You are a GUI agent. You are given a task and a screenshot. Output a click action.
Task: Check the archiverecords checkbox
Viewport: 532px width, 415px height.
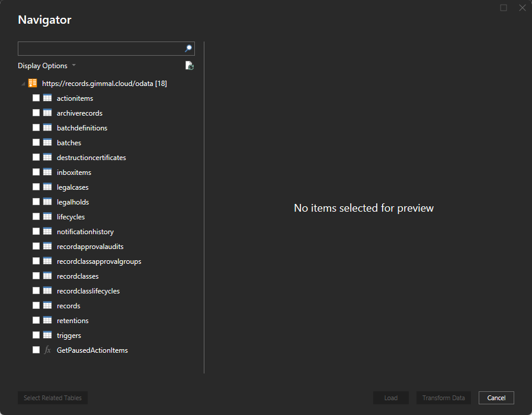pyautogui.click(x=36, y=113)
